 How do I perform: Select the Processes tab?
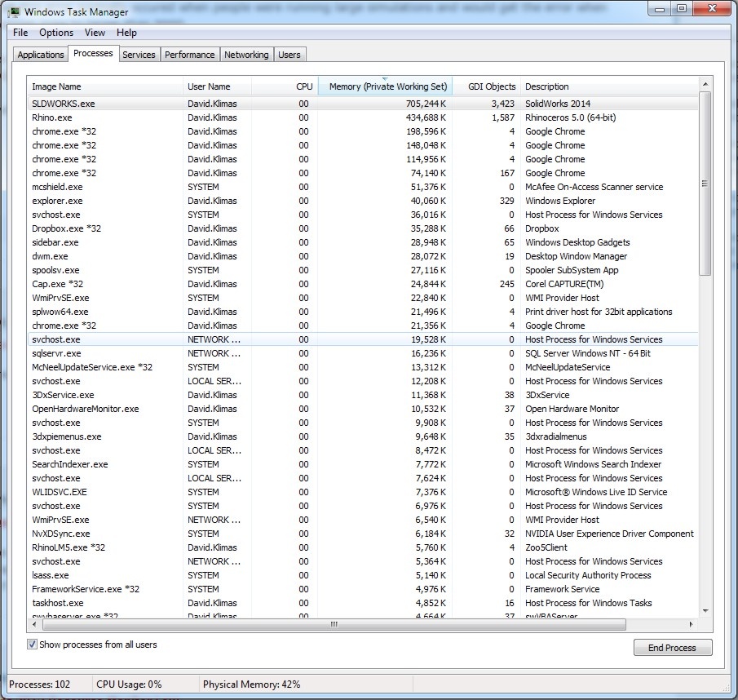(x=93, y=53)
